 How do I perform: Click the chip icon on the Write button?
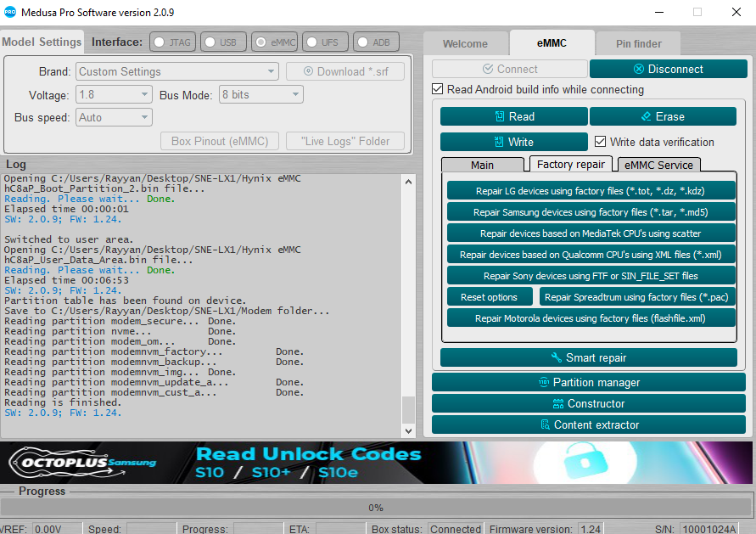[499, 142]
